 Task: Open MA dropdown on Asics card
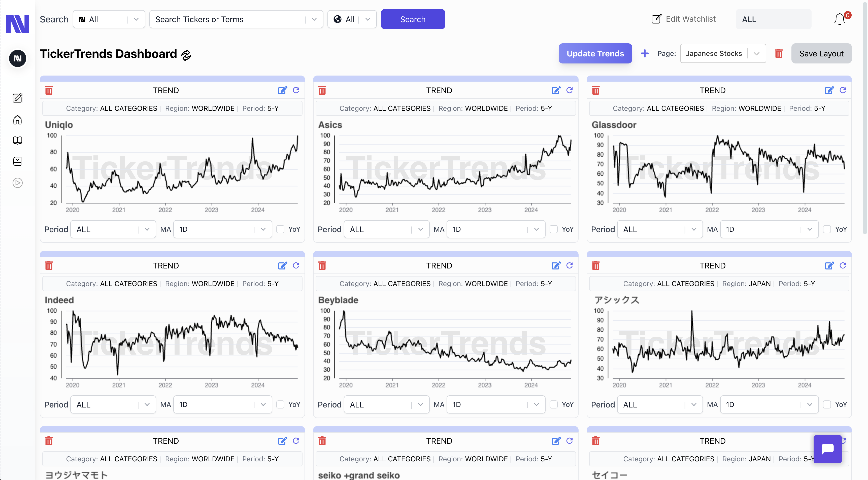coord(496,229)
